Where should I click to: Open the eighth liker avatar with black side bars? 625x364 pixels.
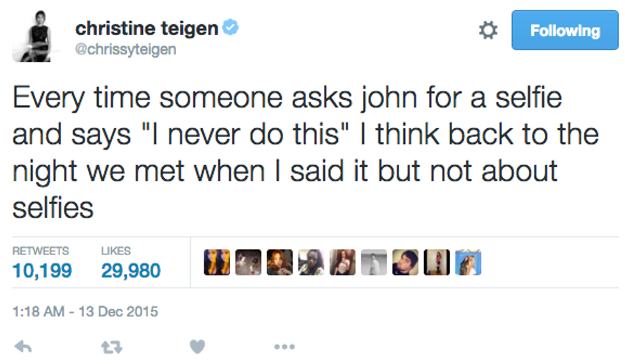tap(436, 263)
